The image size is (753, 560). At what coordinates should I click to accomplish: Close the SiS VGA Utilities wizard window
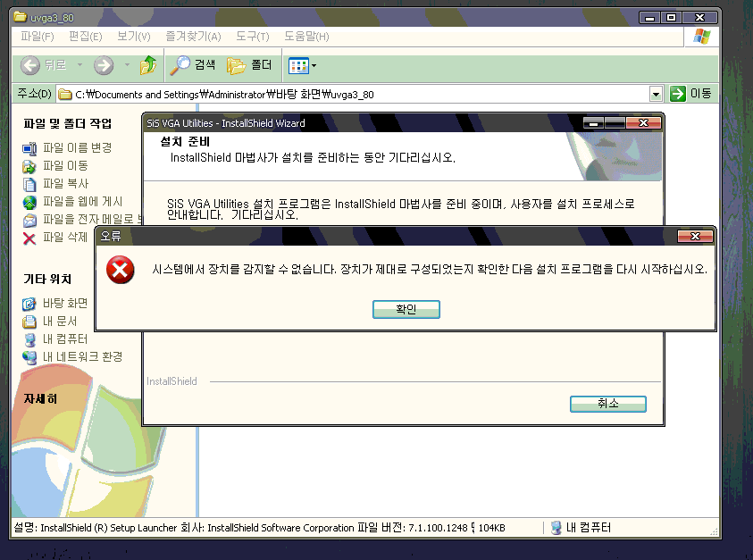(643, 123)
